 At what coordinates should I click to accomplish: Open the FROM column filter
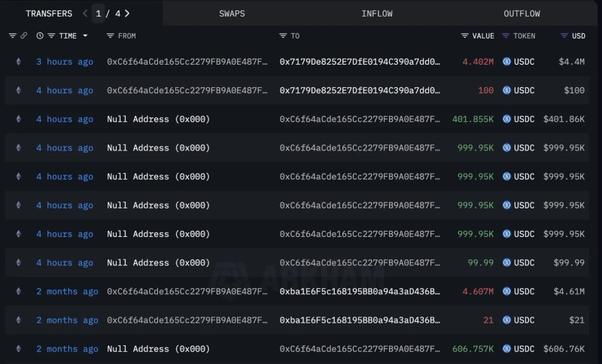(x=111, y=36)
